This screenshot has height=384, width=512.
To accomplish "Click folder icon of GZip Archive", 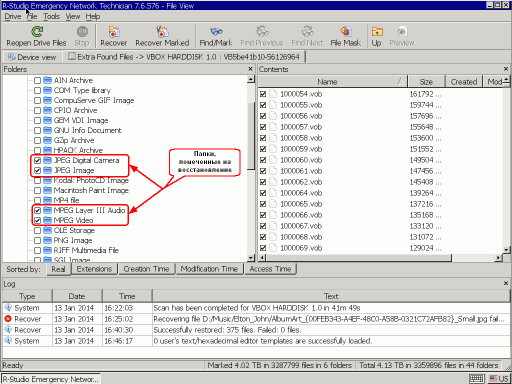I will (48, 140).
